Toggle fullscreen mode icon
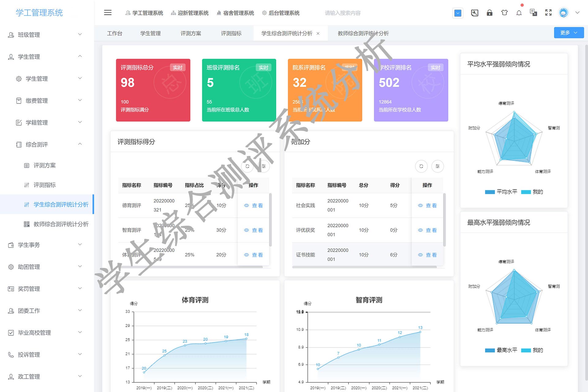This screenshot has width=588, height=392. coord(548,13)
